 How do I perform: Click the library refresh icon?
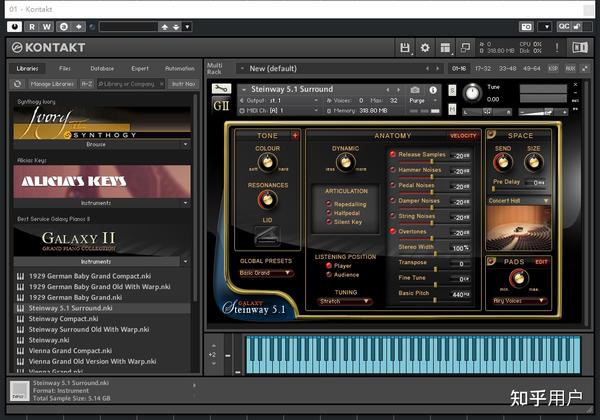[x=18, y=84]
